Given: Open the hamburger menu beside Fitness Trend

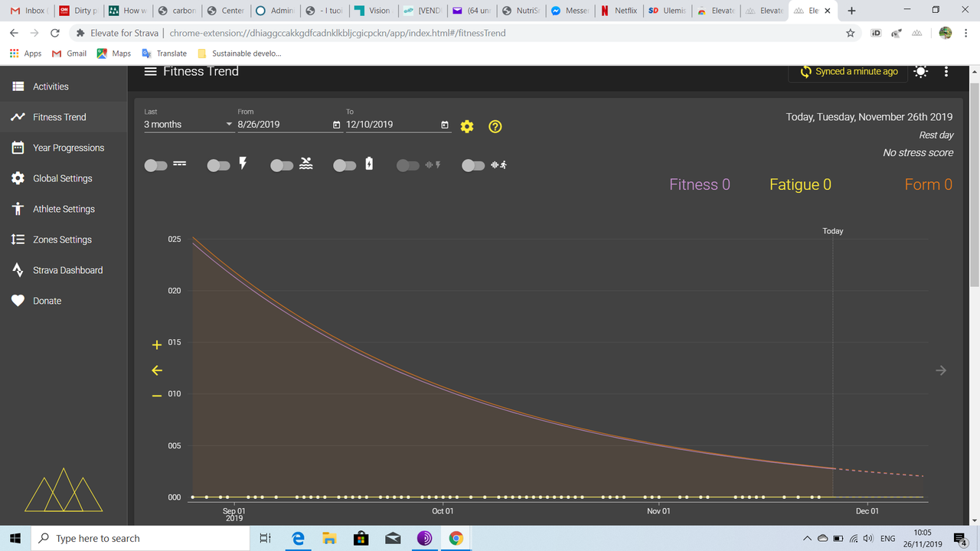Looking at the screenshot, I should pos(150,70).
